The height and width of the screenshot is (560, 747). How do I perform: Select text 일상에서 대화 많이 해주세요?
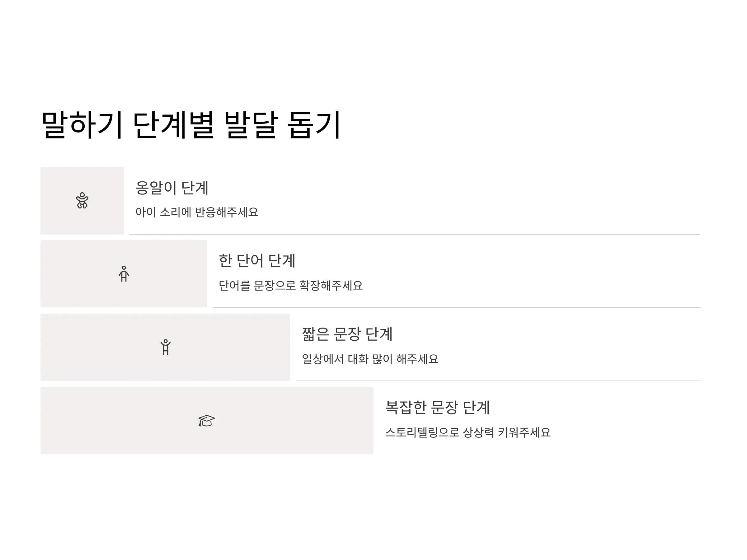(x=370, y=359)
